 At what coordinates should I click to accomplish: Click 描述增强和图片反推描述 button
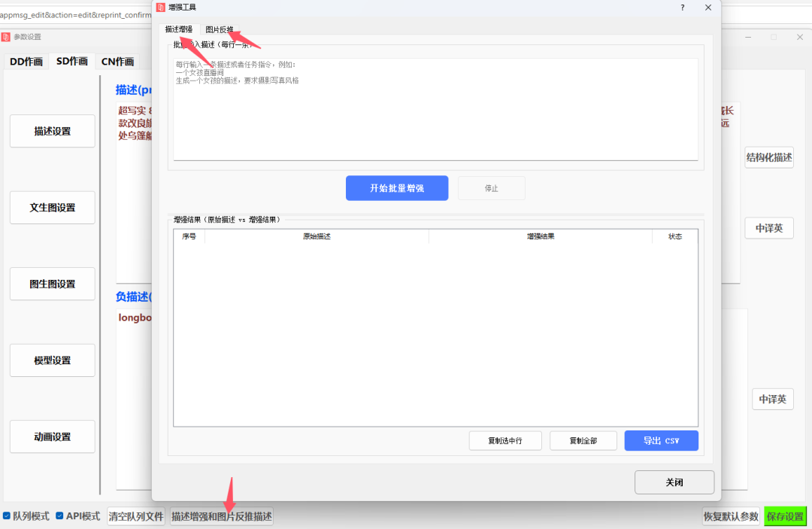222,516
